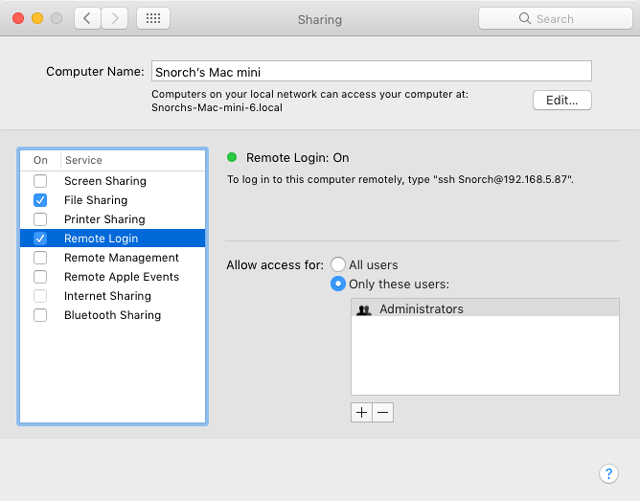640x501 pixels.
Task: Select the Bluetooth Sharing service row
Action: click(113, 315)
